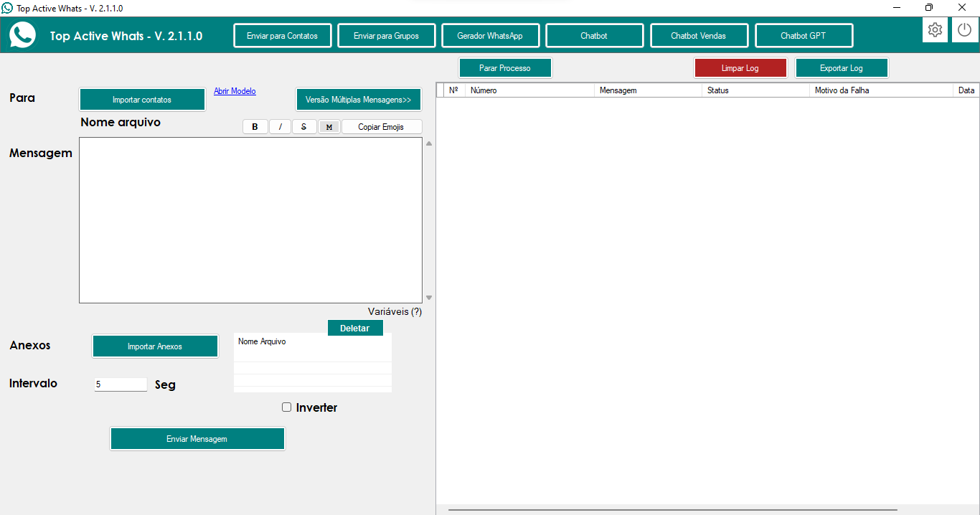Open the Abrir Modelo link

point(235,91)
